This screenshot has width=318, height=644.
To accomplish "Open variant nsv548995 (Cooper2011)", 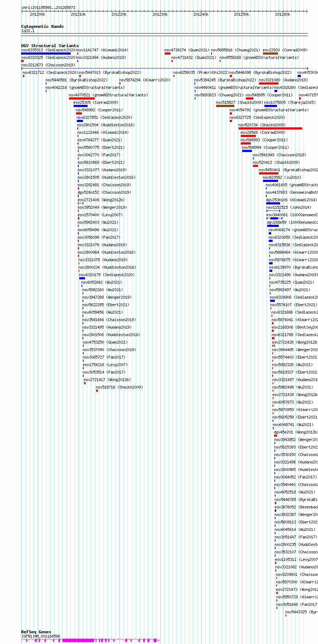I will tap(269, 95).
